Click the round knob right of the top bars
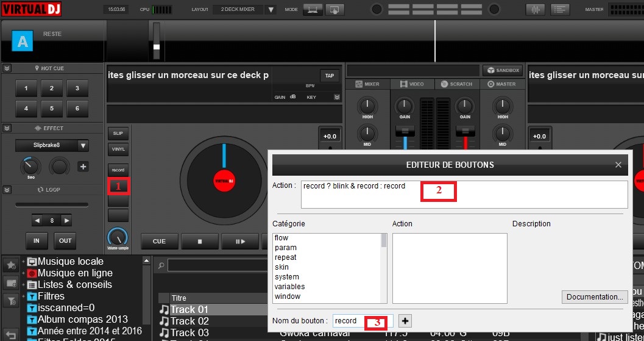 pos(495,10)
